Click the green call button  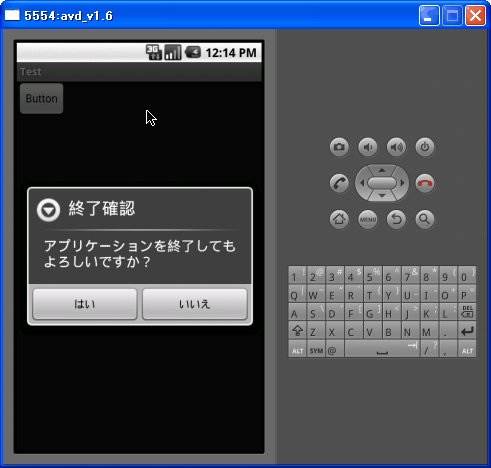point(339,183)
